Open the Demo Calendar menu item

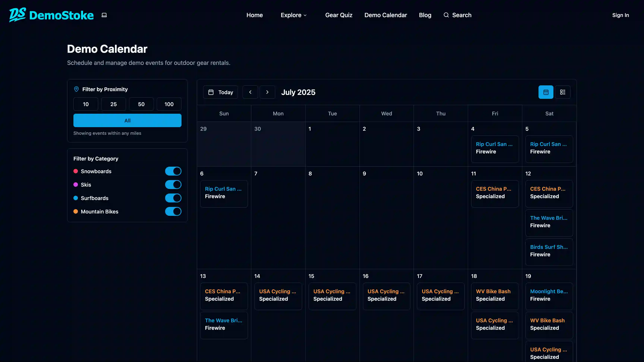tap(386, 15)
